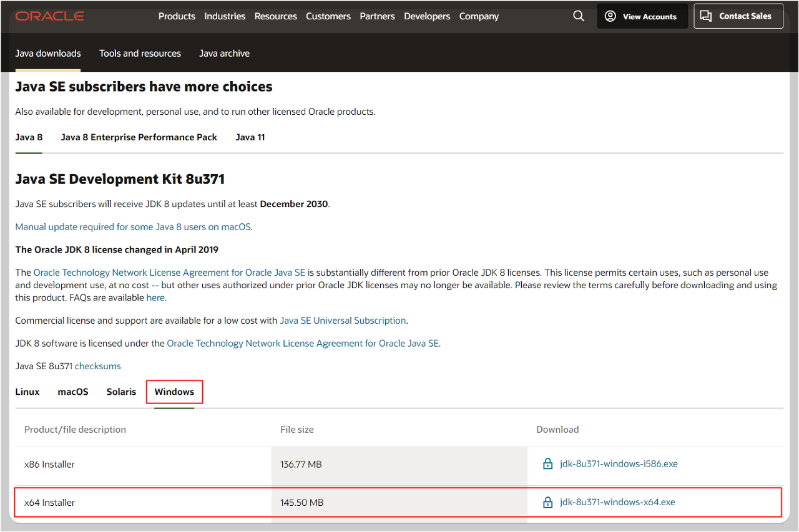Viewport: 799px width, 532px height.
Task: Open the search magnifier icon
Action: [579, 16]
